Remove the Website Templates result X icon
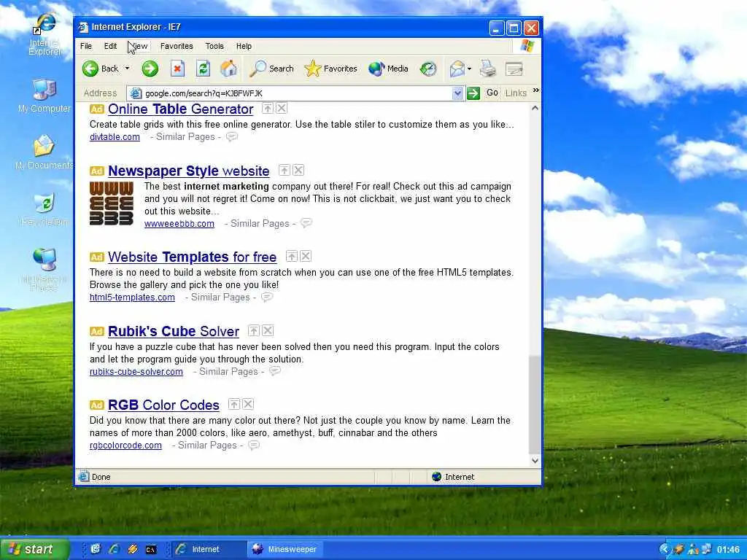The width and height of the screenshot is (747, 560). (306, 256)
